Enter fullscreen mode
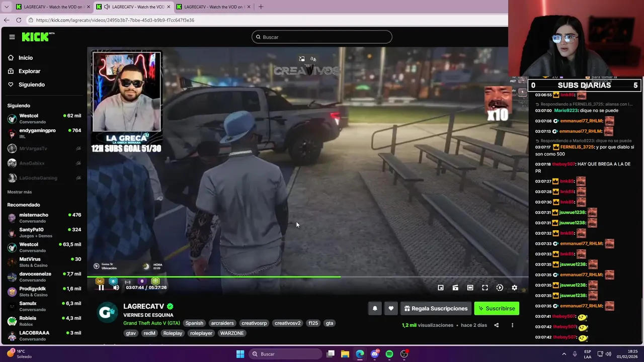Image resolution: width=644 pixels, height=362 pixels. pos(485,288)
